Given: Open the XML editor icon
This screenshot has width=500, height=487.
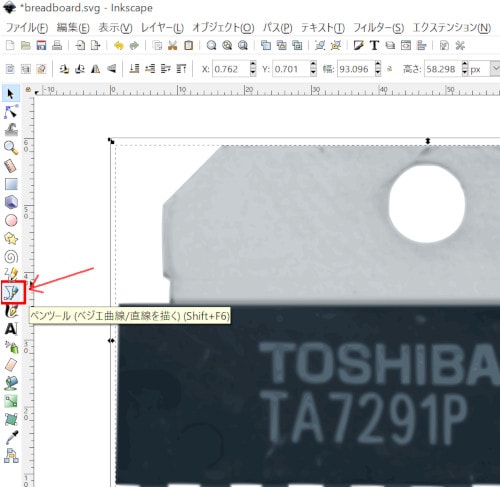Looking at the screenshot, I should [406, 45].
